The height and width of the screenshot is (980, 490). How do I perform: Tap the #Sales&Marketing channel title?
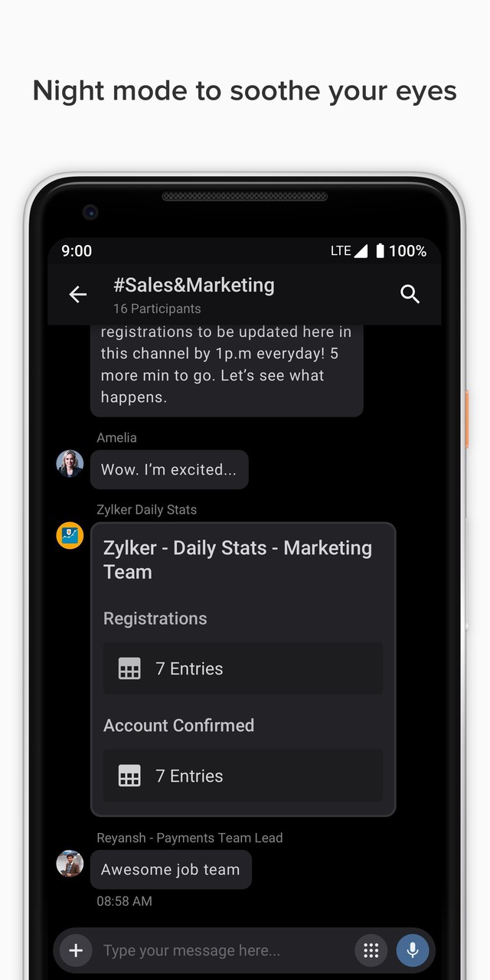click(x=194, y=285)
